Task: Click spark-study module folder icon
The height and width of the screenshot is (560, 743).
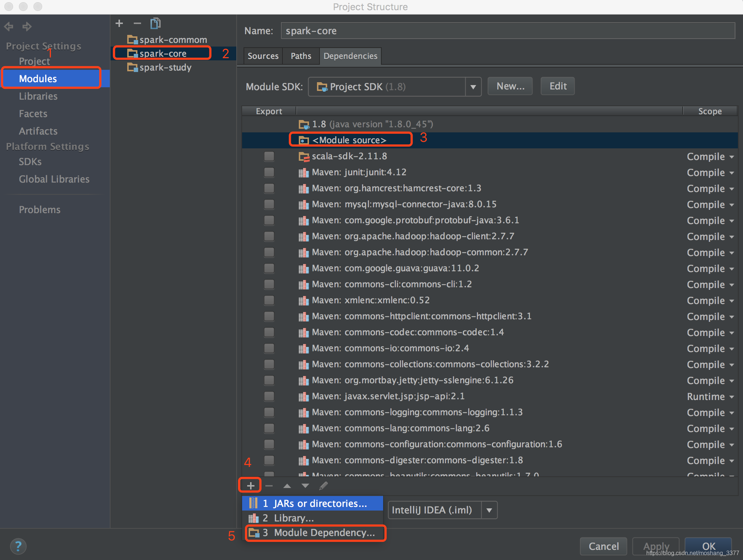Action: pos(133,67)
